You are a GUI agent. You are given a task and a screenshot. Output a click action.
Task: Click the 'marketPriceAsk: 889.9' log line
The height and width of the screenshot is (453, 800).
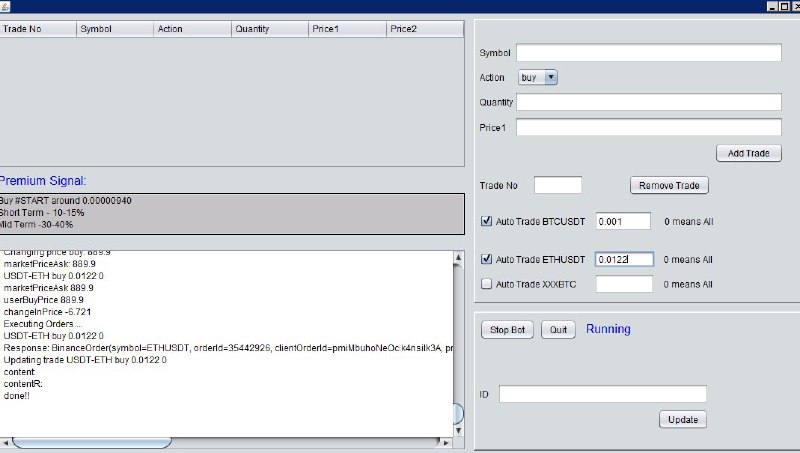tap(49, 264)
